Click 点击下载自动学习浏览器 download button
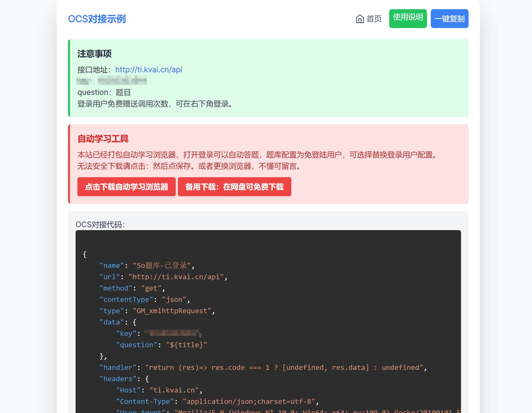This screenshot has height=413, width=532. pyautogui.click(x=126, y=187)
